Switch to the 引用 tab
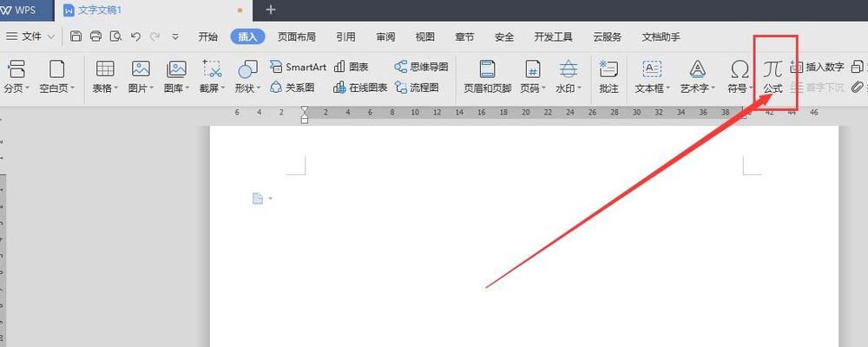The height and width of the screenshot is (347, 868). click(346, 37)
